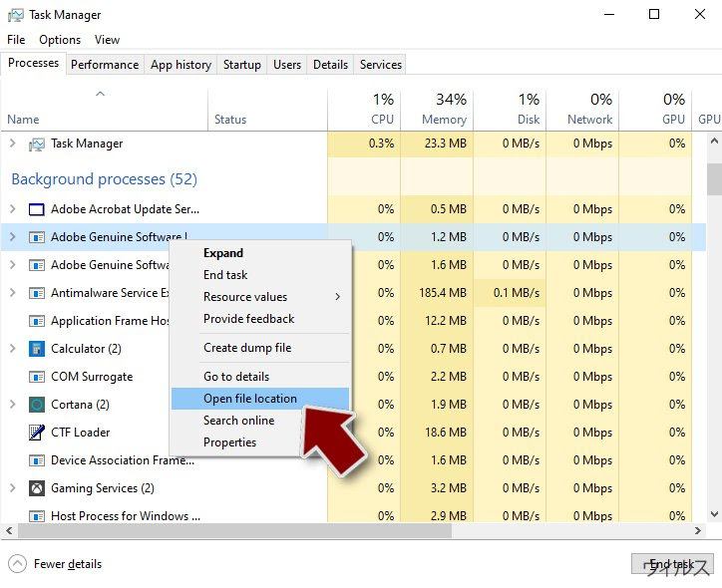The width and height of the screenshot is (722, 588).
Task: Click the Device Association Framework icon
Action: pyautogui.click(x=36, y=460)
